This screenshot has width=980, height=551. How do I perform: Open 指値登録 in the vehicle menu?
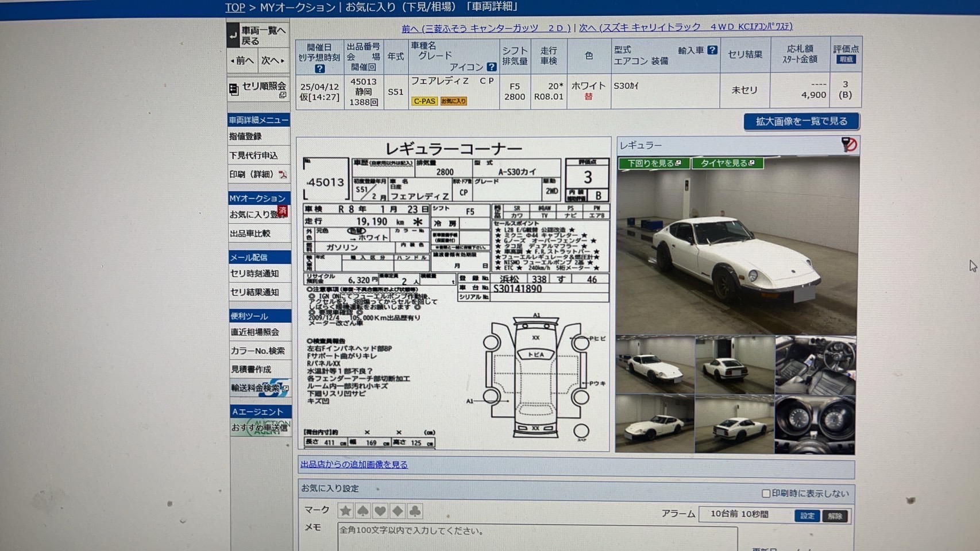click(x=246, y=137)
